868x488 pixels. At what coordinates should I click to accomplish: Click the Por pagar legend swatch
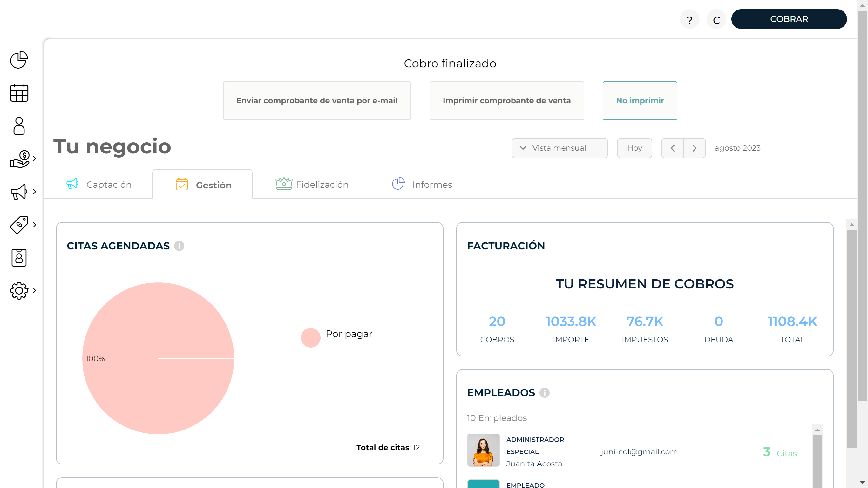tap(310, 338)
